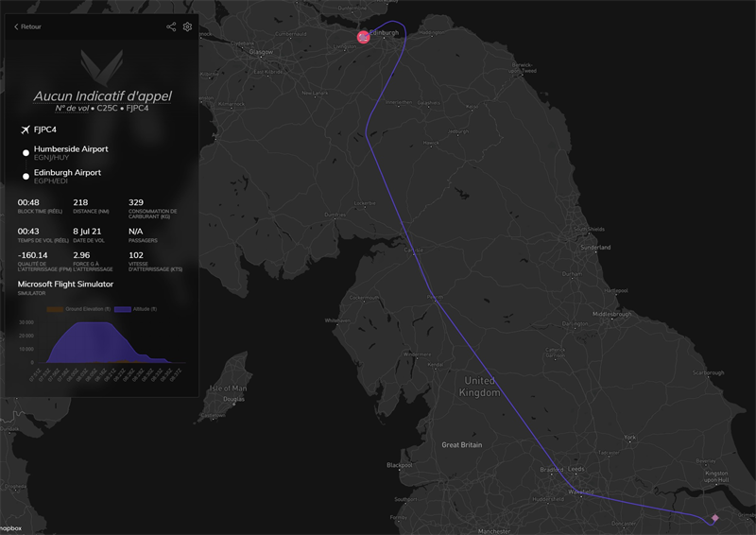The width and height of the screenshot is (756, 535).
Task: Open the settings gear icon
Action: click(187, 26)
